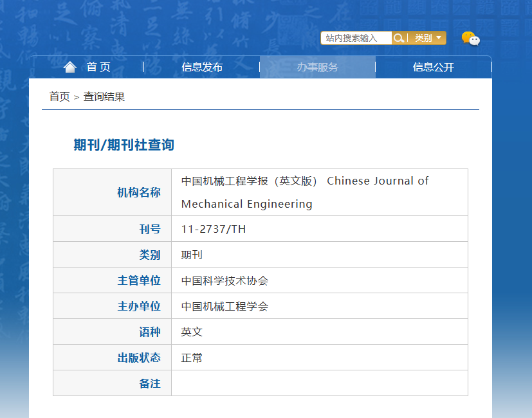Select the value 中国科学技术协会
532x418 pixels.
tap(225, 280)
